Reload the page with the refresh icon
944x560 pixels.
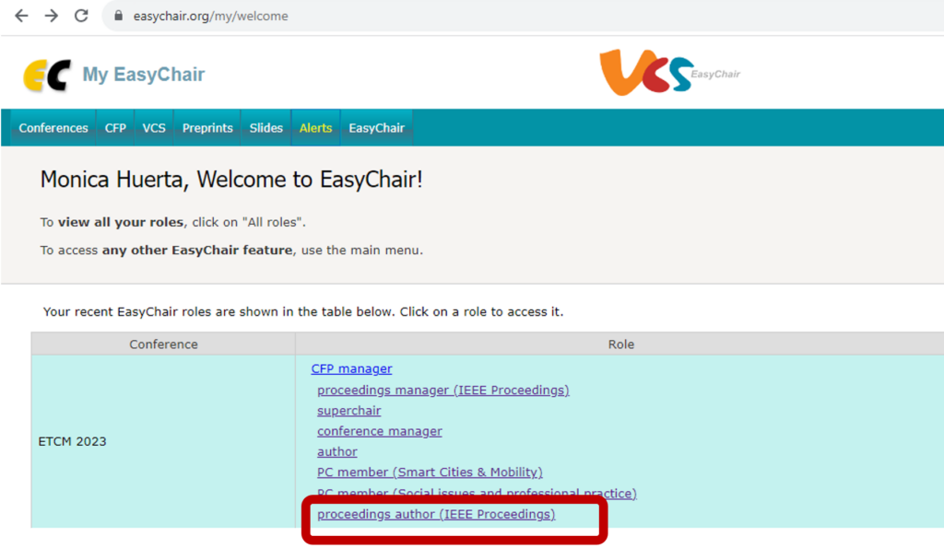[81, 16]
